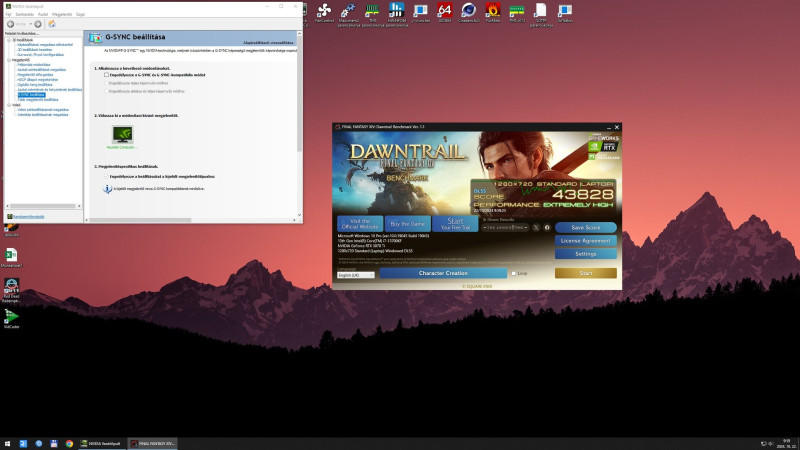
Task: Select the NVIDIA display monitor thumbnail
Action: pyautogui.click(x=122, y=135)
